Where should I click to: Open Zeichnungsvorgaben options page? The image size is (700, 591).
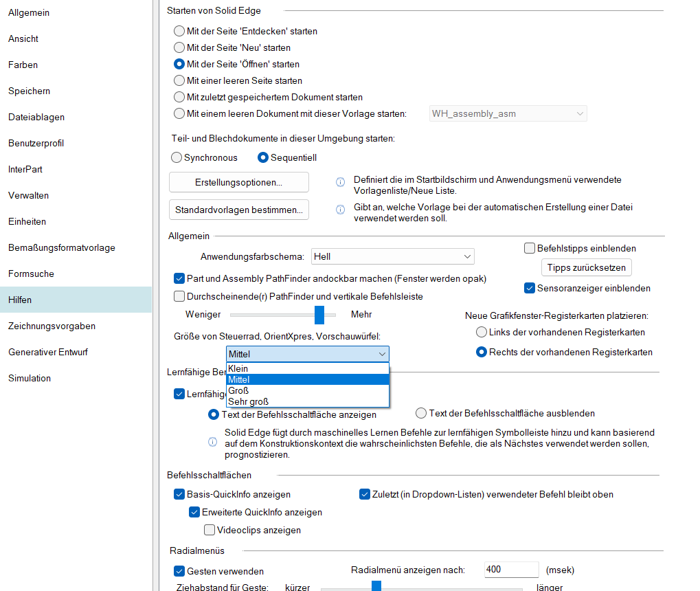point(76,326)
